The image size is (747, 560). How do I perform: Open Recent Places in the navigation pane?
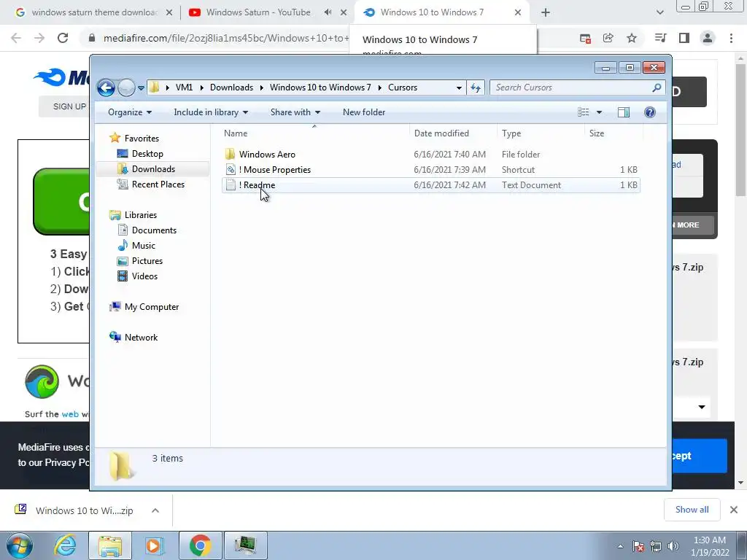[x=158, y=184]
